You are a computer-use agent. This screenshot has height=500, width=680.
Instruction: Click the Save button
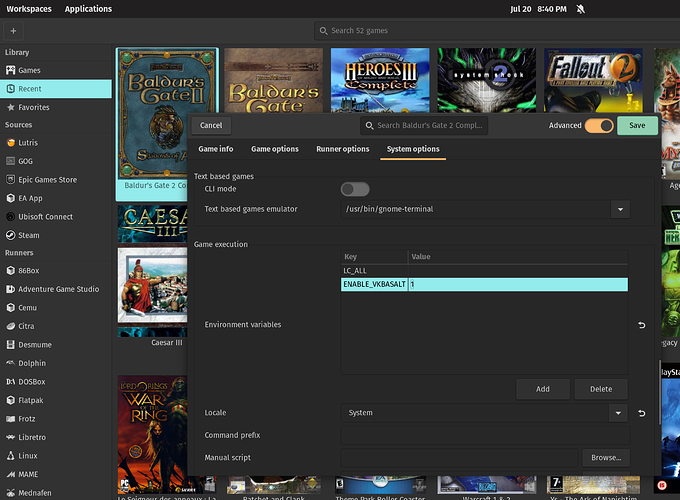click(x=637, y=125)
